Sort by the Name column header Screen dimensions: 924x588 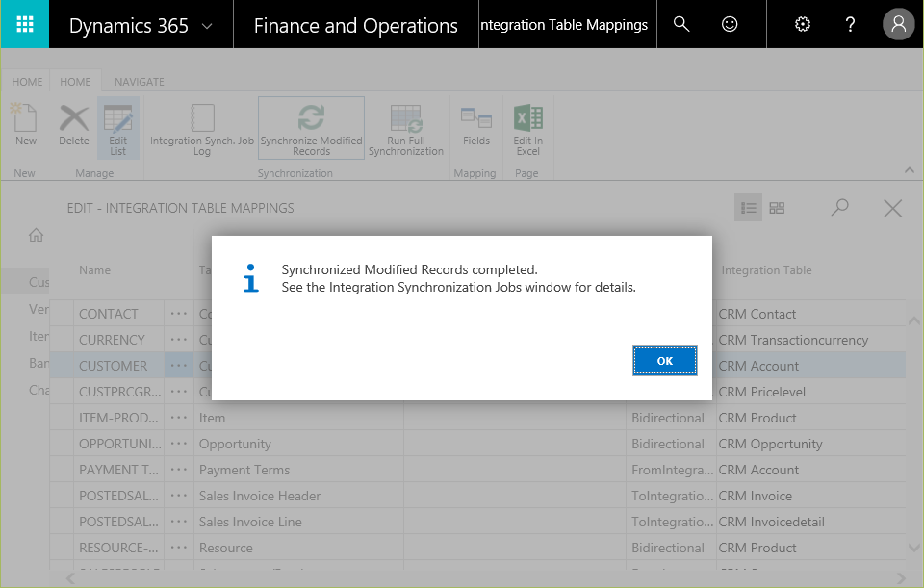[95, 270]
